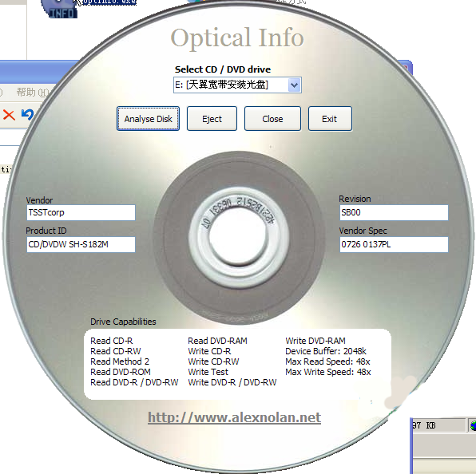Click the Vendor field showing TSSTcorp
476x474 pixels.
pyautogui.click(x=81, y=212)
